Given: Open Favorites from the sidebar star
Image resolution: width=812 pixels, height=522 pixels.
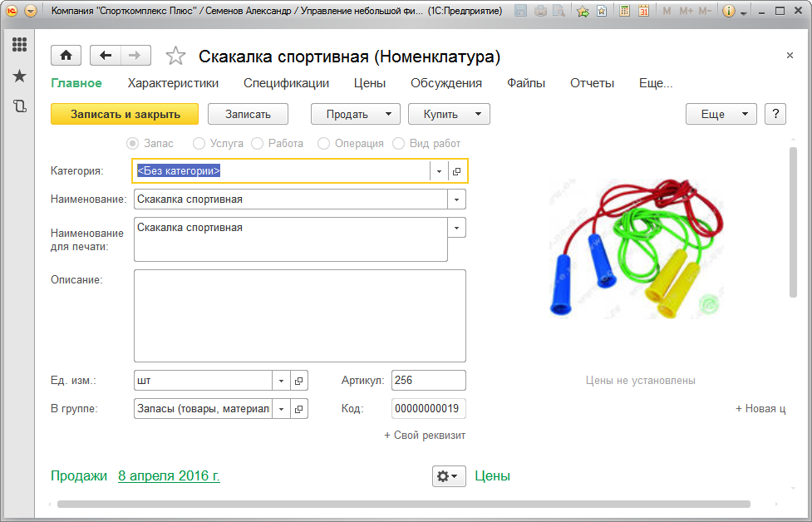Looking at the screenshot, I should pyautogui.click(x=19, y=76).
